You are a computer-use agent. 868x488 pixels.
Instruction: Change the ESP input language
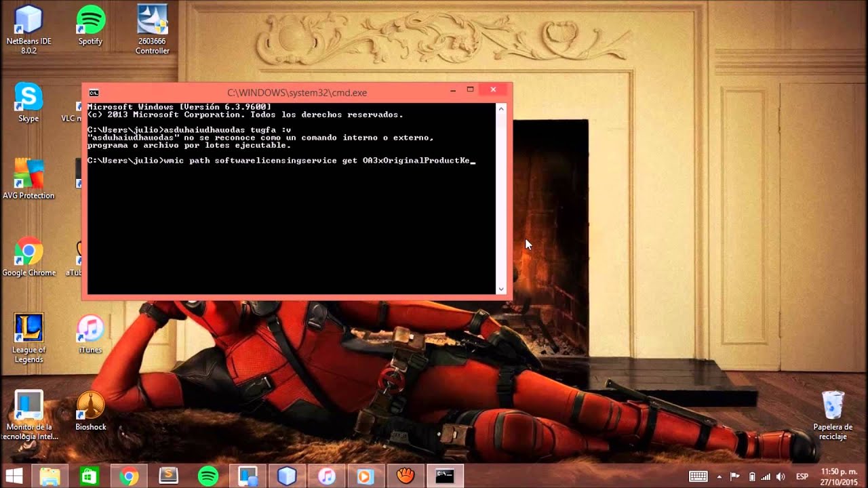(x=802, y=476)
